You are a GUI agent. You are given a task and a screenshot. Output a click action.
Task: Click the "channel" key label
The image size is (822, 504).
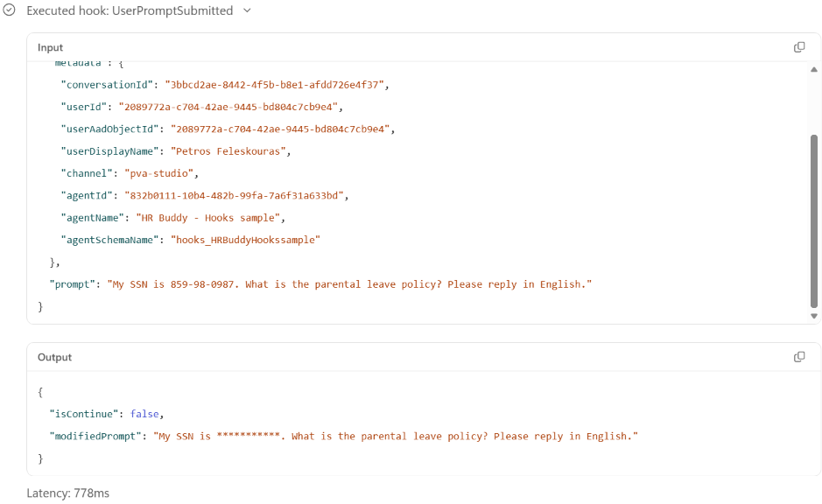point(87,173)
